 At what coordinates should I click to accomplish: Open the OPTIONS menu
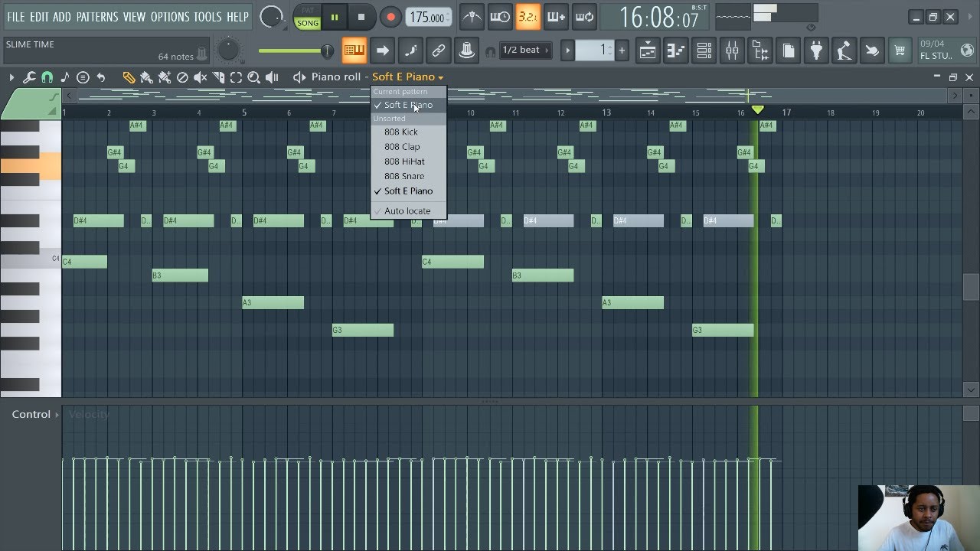tap(169, 17)
